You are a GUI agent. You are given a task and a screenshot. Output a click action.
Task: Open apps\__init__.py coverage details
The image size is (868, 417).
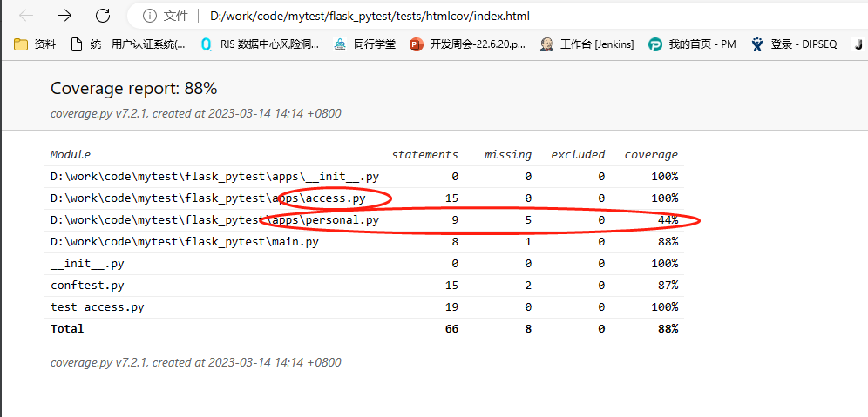tap(214, 177)
